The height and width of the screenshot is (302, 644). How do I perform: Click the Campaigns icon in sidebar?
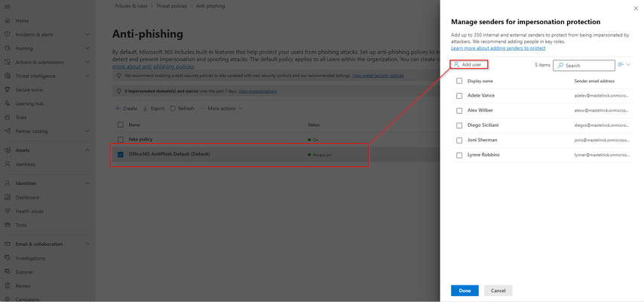point(7,299)
